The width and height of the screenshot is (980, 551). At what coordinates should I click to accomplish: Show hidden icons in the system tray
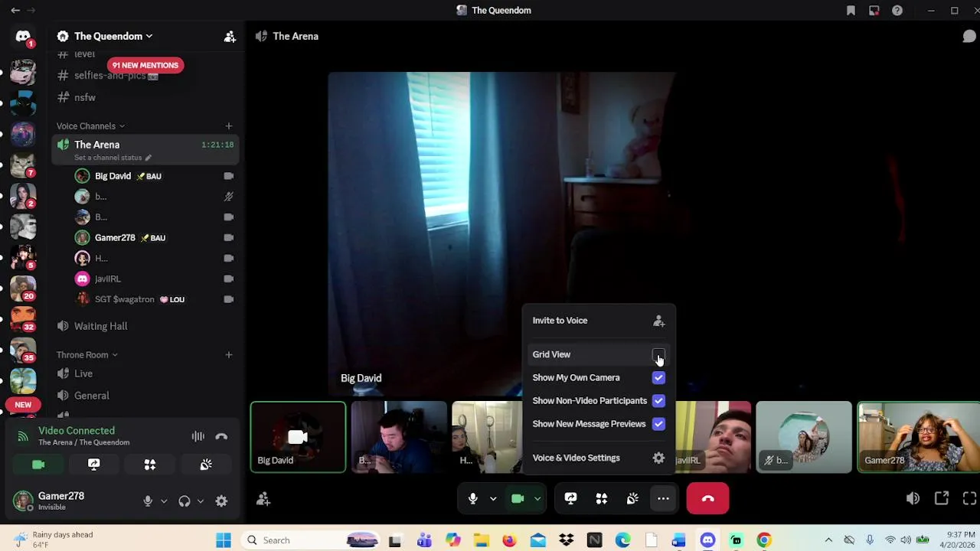coord(828,540)
